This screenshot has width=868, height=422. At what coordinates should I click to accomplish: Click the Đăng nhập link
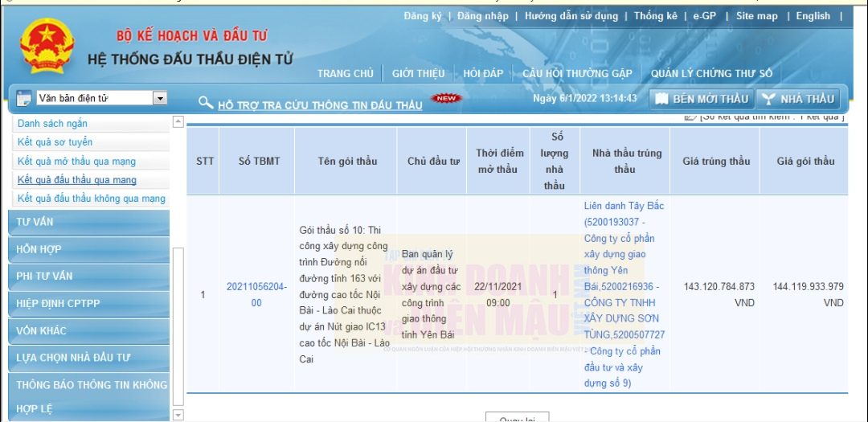point(482,16)
